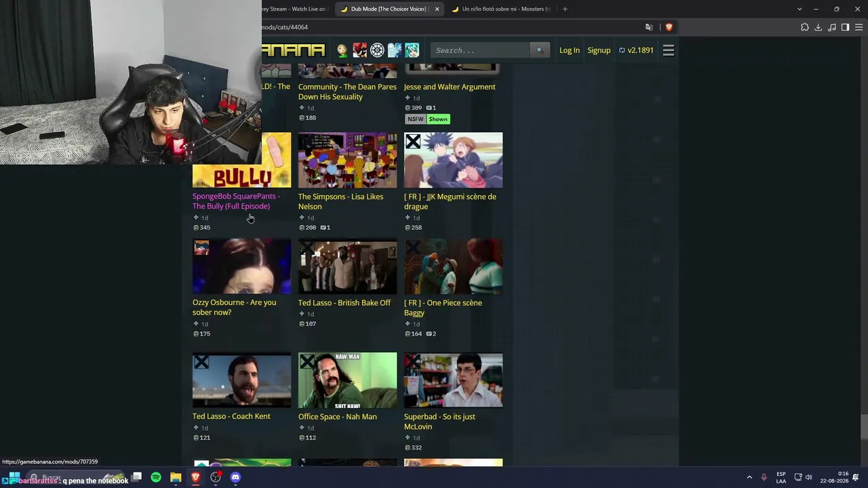Switch to the Dub Mode tab

pos(388,9)
